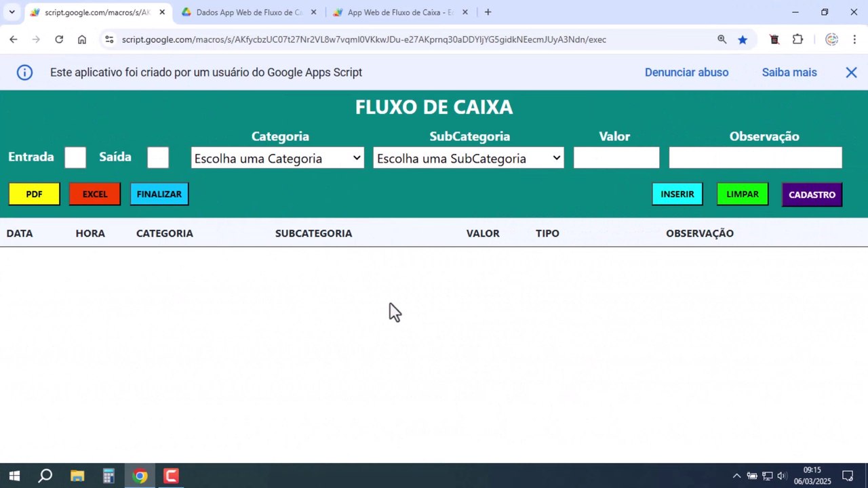
Task: Go to the browser home page
Action: click(82, 39)
